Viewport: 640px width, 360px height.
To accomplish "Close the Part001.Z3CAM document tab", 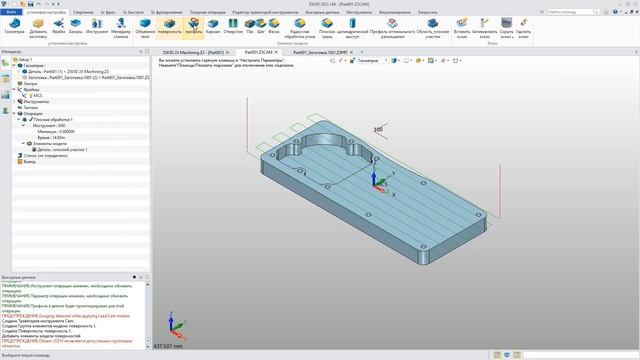I will (x=276, y=52).
